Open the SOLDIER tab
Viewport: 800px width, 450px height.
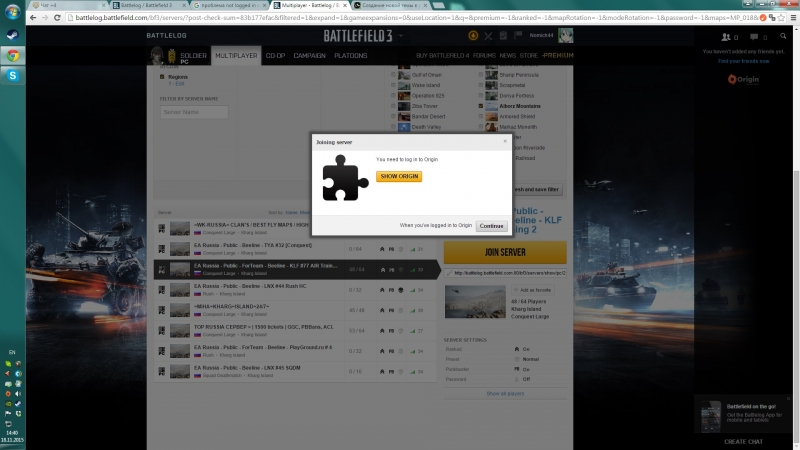click(x=193, y=56)
